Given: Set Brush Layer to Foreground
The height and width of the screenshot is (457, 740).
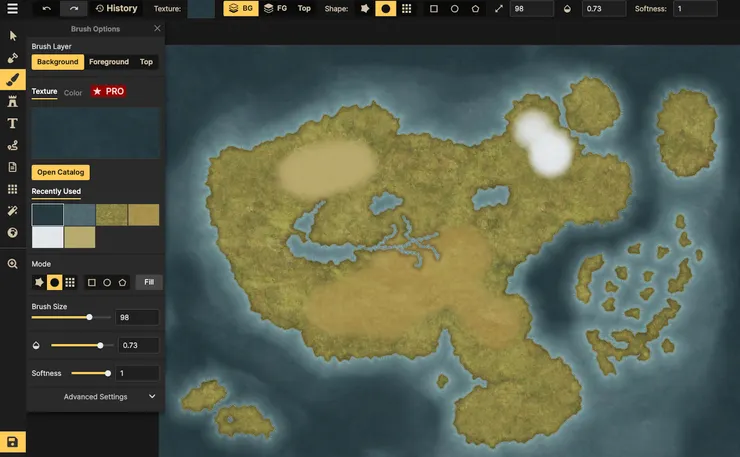Looking at the screenshot, I should coord(109,62).
